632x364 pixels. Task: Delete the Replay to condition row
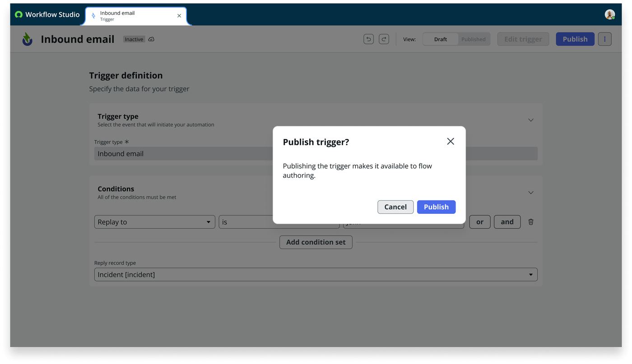click(531, 222)
